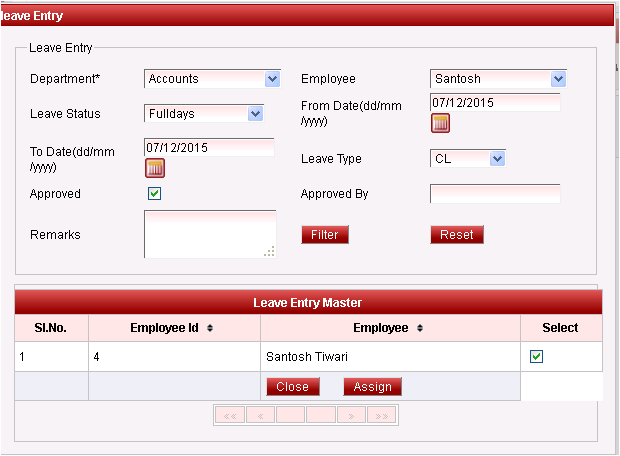
Task: Jump to last page of results
Action: pos(382,414)
